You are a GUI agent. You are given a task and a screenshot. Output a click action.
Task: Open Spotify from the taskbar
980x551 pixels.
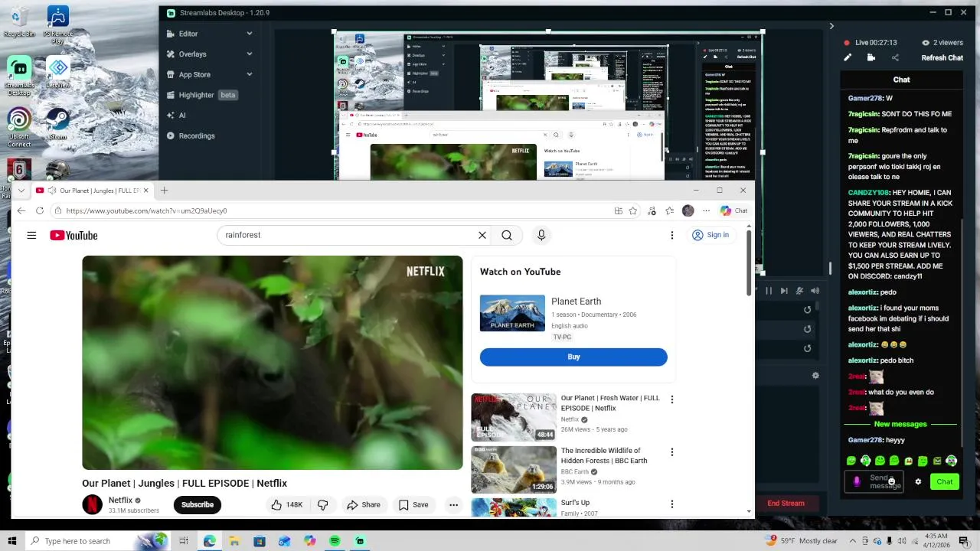point(335,541)
